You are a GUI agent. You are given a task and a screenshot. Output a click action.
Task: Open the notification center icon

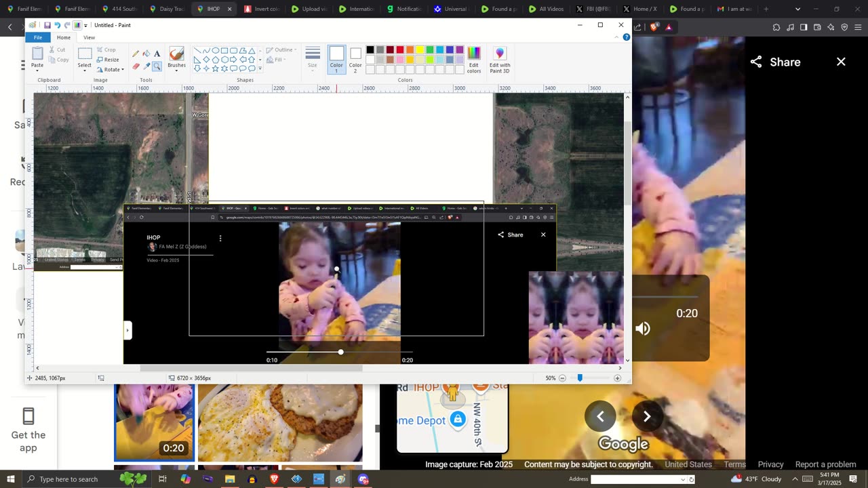[853, 479]
